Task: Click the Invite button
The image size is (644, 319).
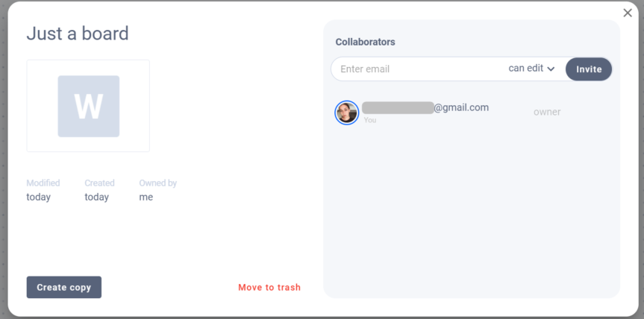Action: pyautogui.click(x=589, y=69)
